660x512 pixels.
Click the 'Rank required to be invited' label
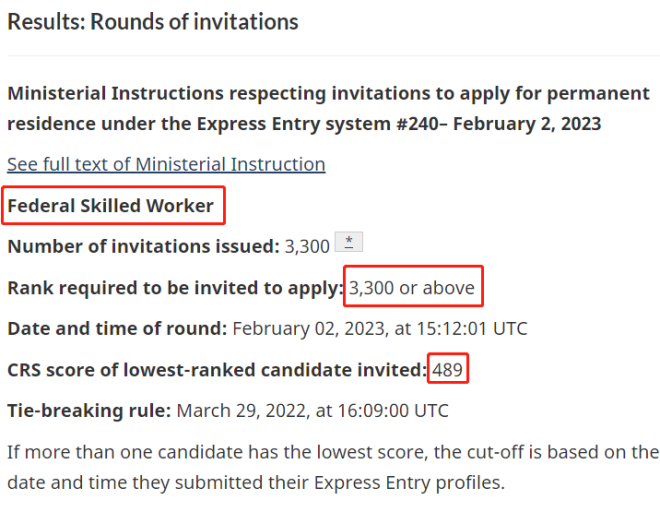click(176, 288)
